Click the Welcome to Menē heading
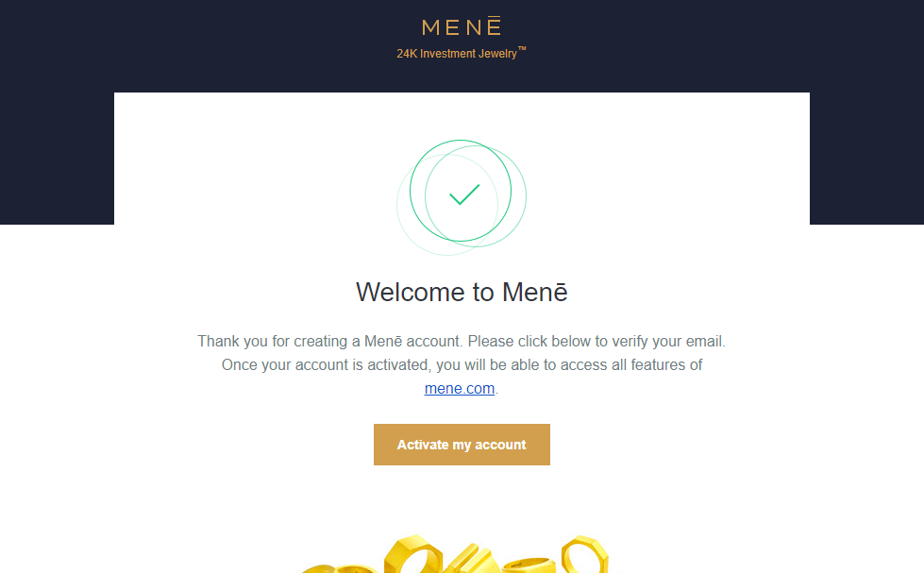 click(x=462, y=292)
